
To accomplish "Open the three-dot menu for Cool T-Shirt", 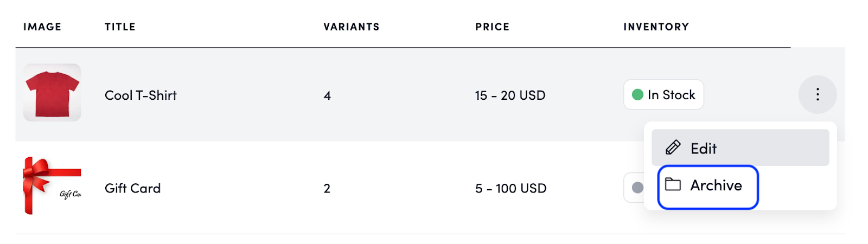I will tap(817, 95).
